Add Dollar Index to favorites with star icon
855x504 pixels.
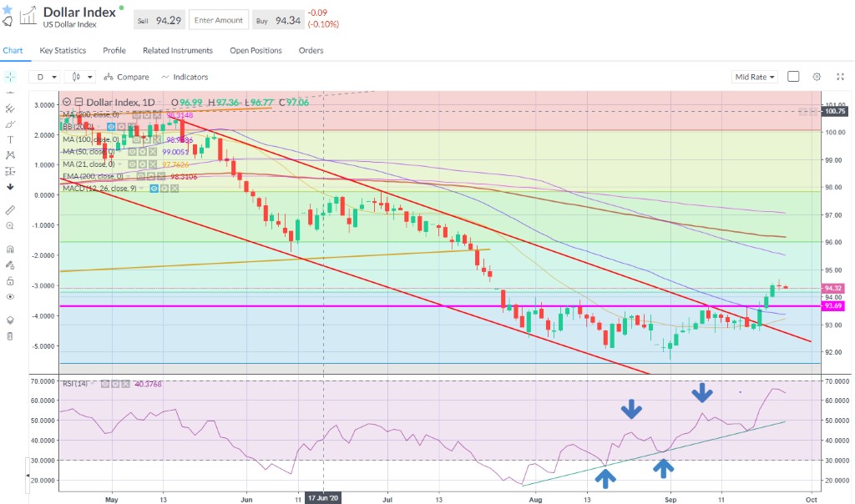click(x=7, y=9)
